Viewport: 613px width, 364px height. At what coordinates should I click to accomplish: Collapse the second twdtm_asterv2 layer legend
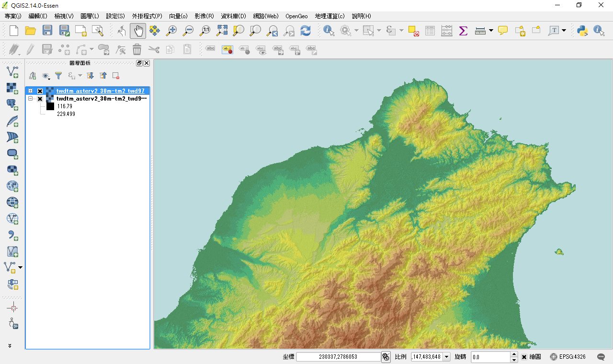pos(31,99)
